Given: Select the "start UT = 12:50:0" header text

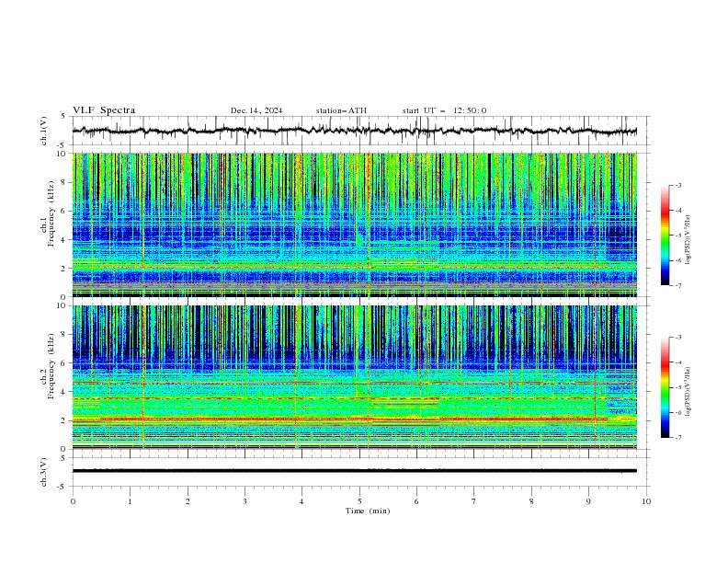Looking at the screenshot, I should click(x=444, y=110).
